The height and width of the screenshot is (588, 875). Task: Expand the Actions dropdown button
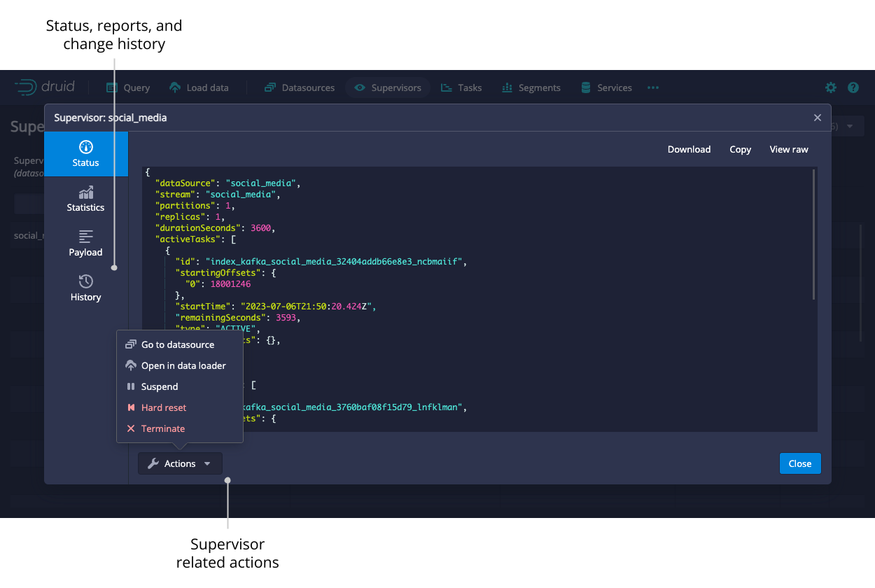click(180, 463)
